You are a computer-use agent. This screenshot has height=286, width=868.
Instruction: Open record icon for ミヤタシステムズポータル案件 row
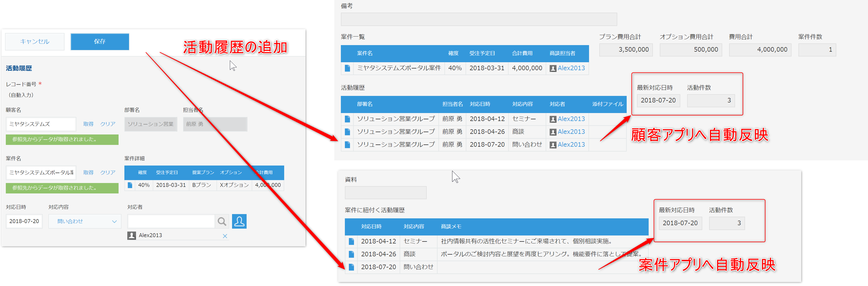(347, 68)
